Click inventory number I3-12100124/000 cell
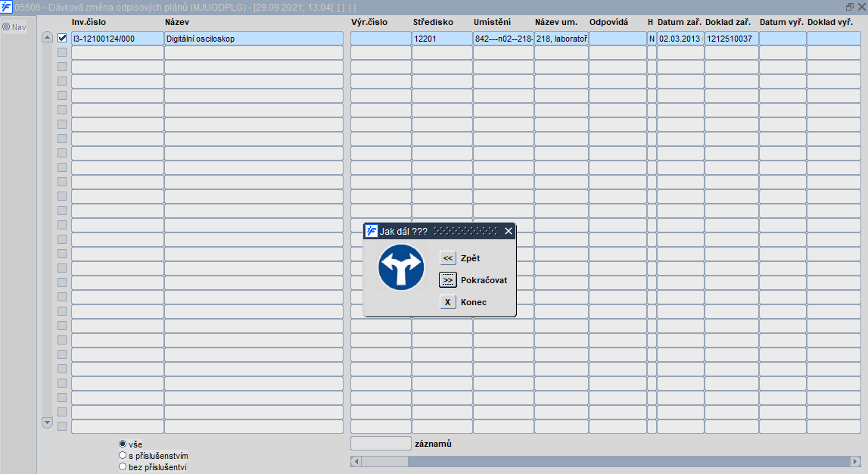 click(x=117, y=38)
